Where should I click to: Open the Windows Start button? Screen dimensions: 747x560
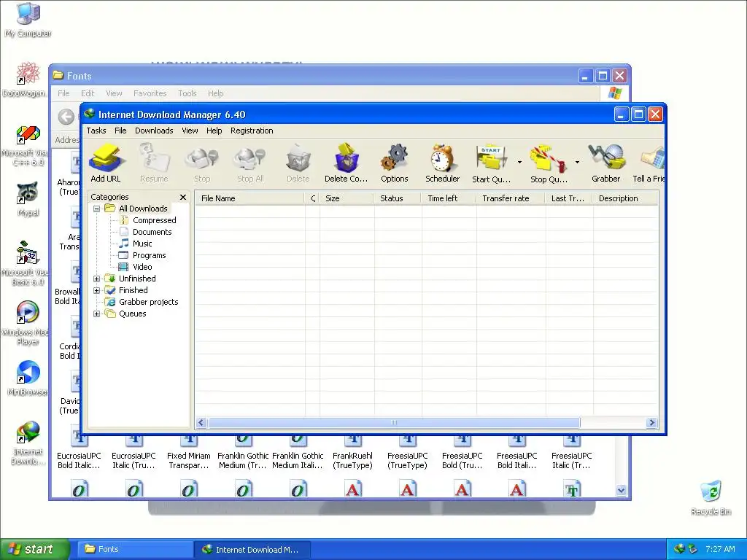tap(34, 549)
